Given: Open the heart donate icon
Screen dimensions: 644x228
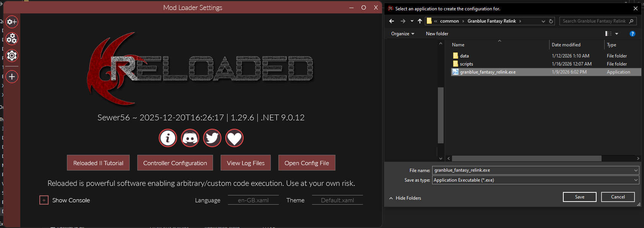Looking at the screenshot, I should [x=234, y=138].
